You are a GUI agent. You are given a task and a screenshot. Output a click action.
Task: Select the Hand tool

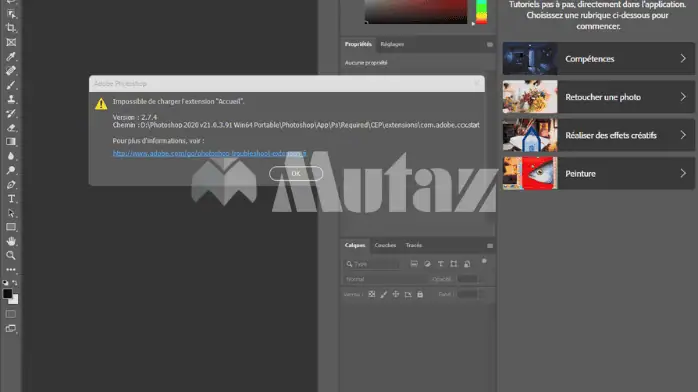click(11, 241)
